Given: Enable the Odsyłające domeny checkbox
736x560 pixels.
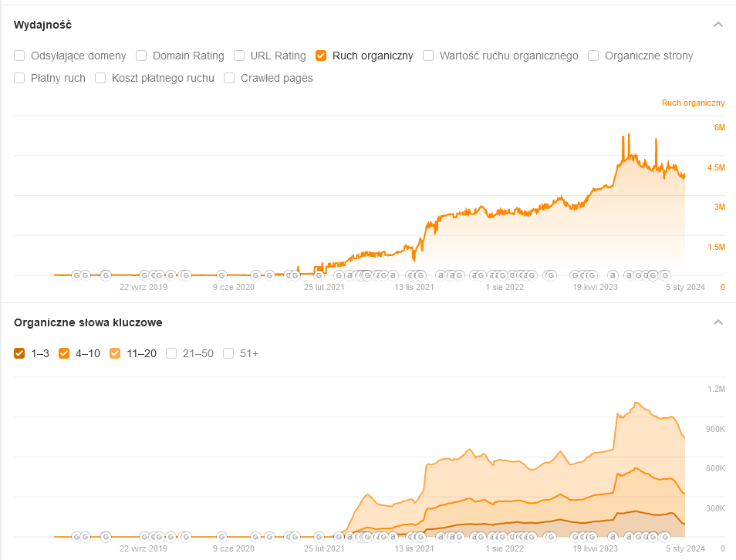Looking at the screenshot, I should click(x=19, y=56).
